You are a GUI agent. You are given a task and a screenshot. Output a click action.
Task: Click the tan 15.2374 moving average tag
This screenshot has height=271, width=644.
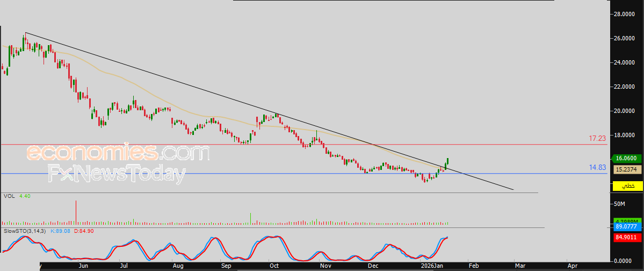(627, 169)
